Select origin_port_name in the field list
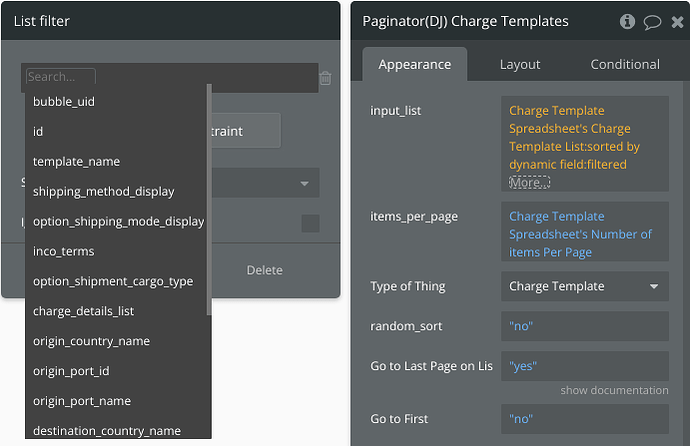Image resolution: width=690 pixels, height=446 pixels. click(82, 401)
